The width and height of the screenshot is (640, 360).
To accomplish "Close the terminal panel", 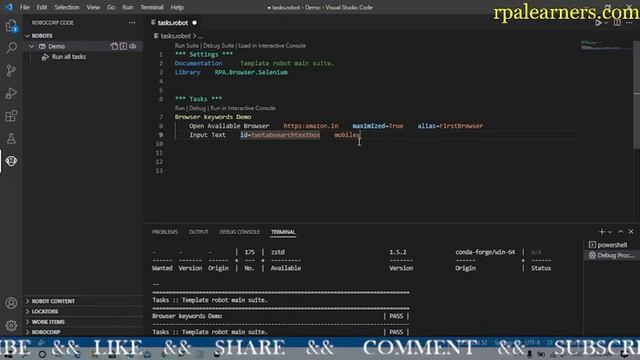I will (x=631, y=231).
